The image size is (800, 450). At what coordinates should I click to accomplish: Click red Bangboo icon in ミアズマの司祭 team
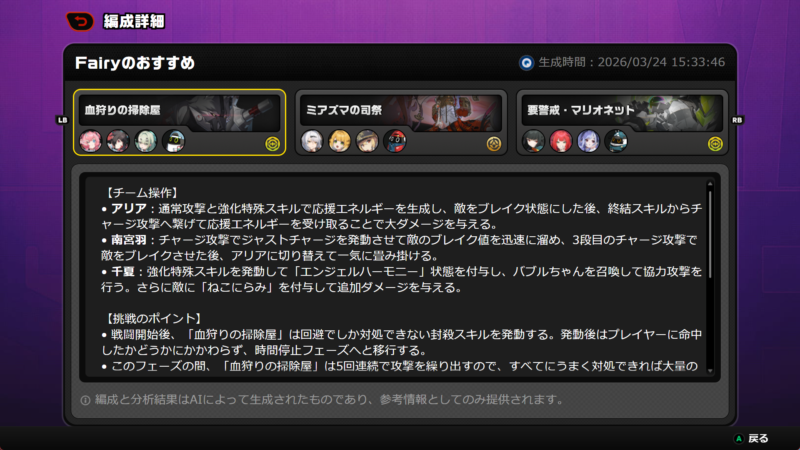395,141
